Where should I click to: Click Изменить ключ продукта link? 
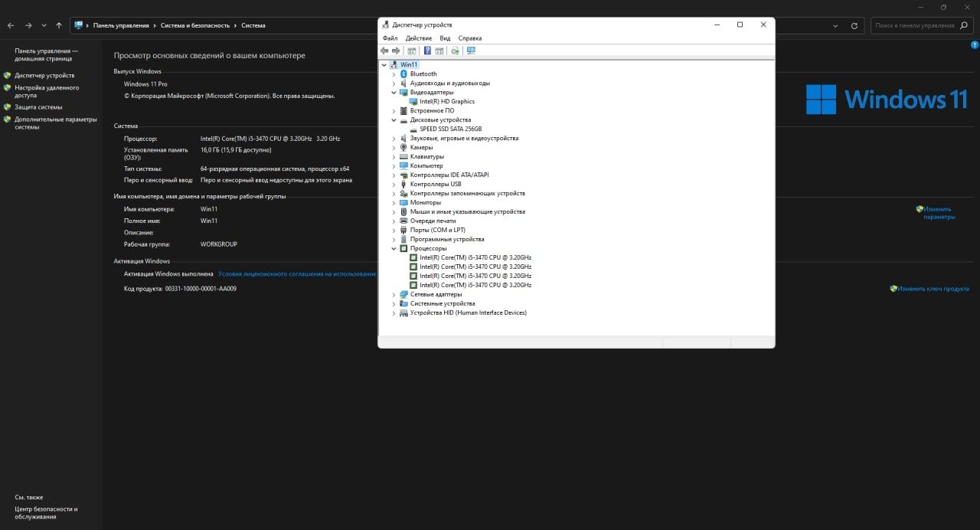pos(933,289)
